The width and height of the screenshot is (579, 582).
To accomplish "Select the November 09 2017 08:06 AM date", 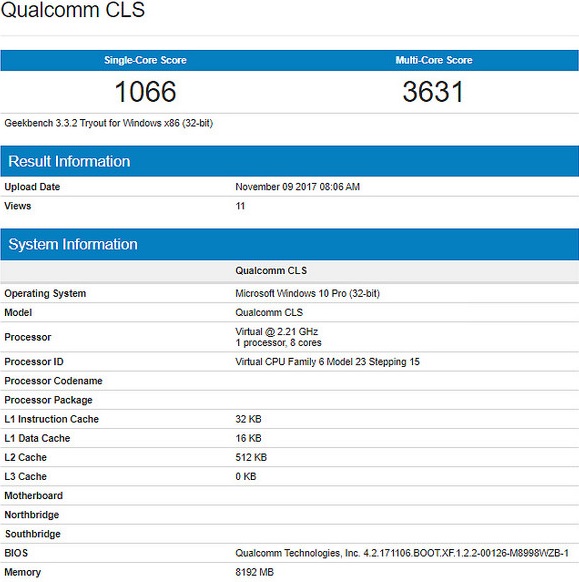I will (298, 187).
